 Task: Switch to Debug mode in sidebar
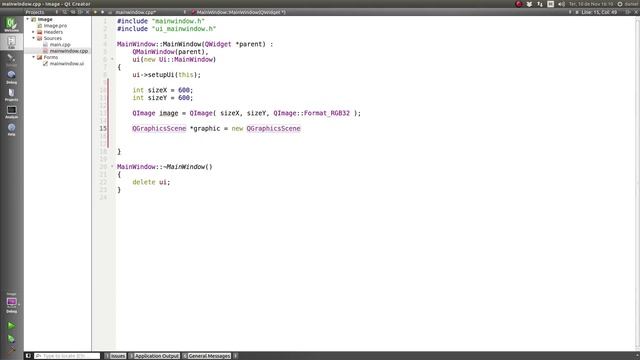pyautogui.click(x=11, y=77)
